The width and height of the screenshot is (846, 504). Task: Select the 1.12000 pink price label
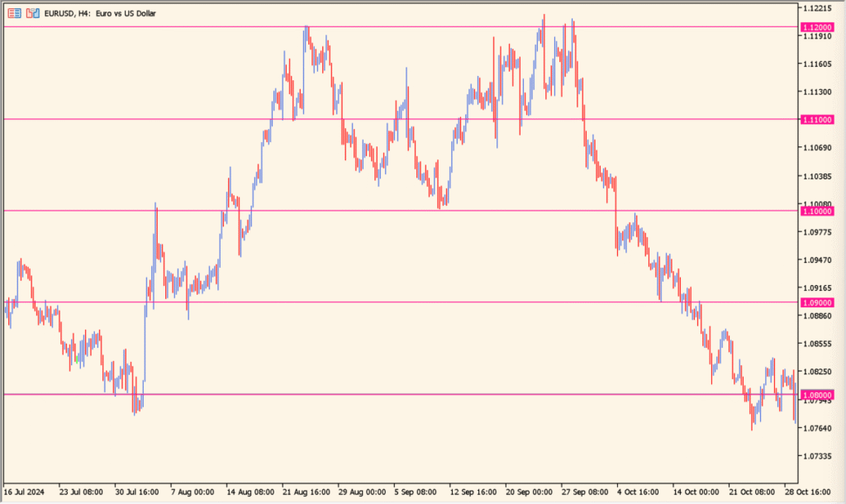click(x=816, y=27)
